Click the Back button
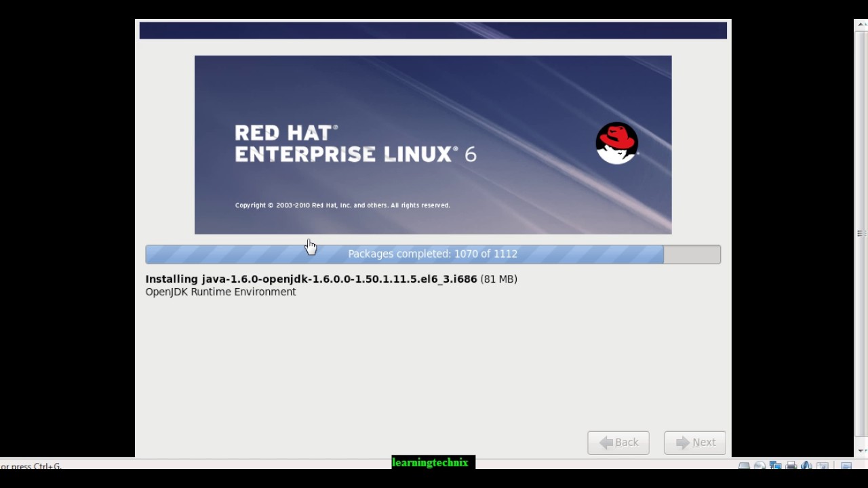The height and width of the screenshot is (488, 868). point(618,443)
